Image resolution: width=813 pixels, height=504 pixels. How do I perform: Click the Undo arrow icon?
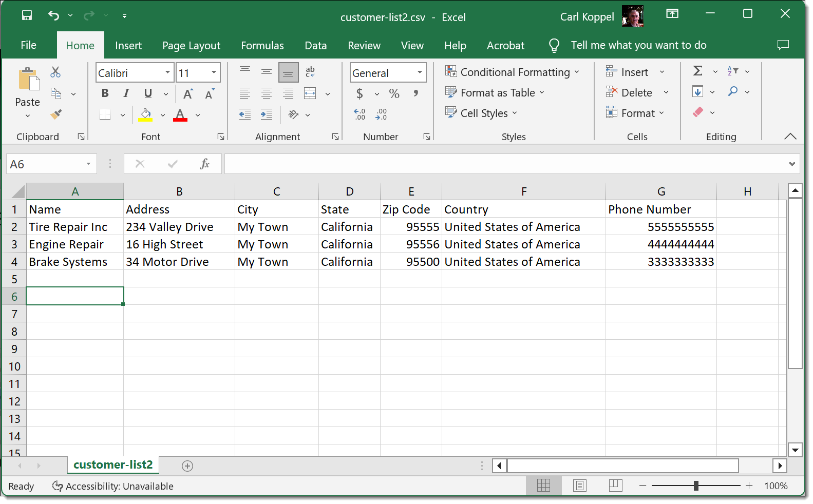click(53, 15)
